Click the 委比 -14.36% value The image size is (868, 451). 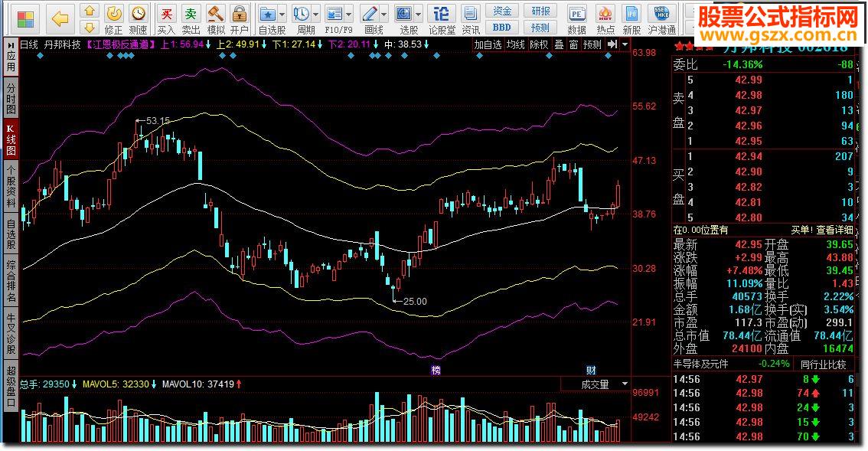pyautogui.click(x=742, y=65)
